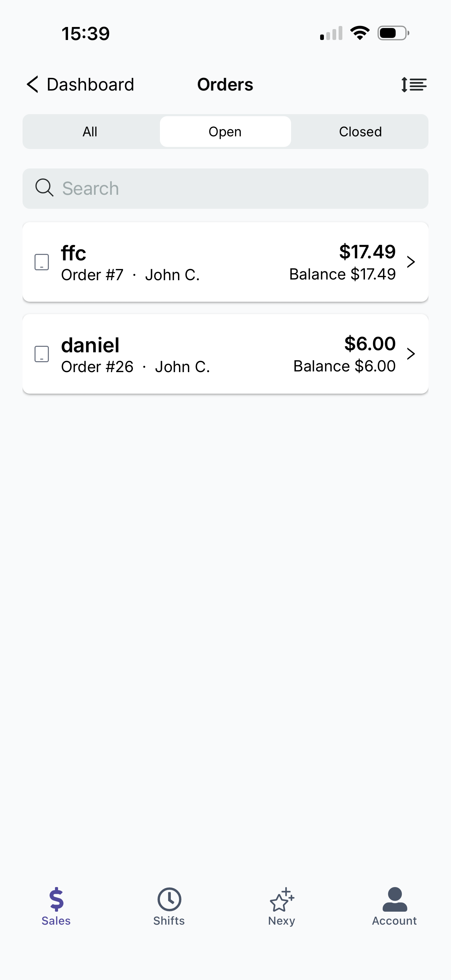This screenshot has height=980, width=451.
Task: Tap the Balance $6.00 amount
Action: pyautogui.click(x=344, y=366)
